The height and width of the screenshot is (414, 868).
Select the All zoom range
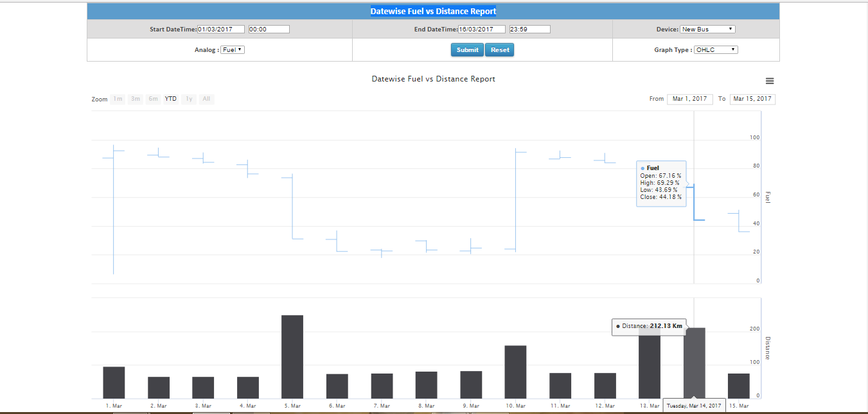click(x=206, y=99)
